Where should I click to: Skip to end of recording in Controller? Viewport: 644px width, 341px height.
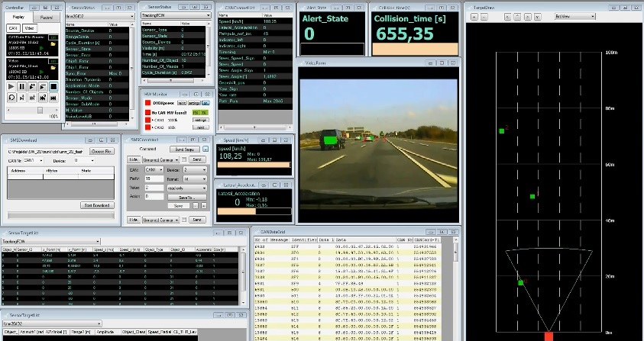tap(53, 98)
